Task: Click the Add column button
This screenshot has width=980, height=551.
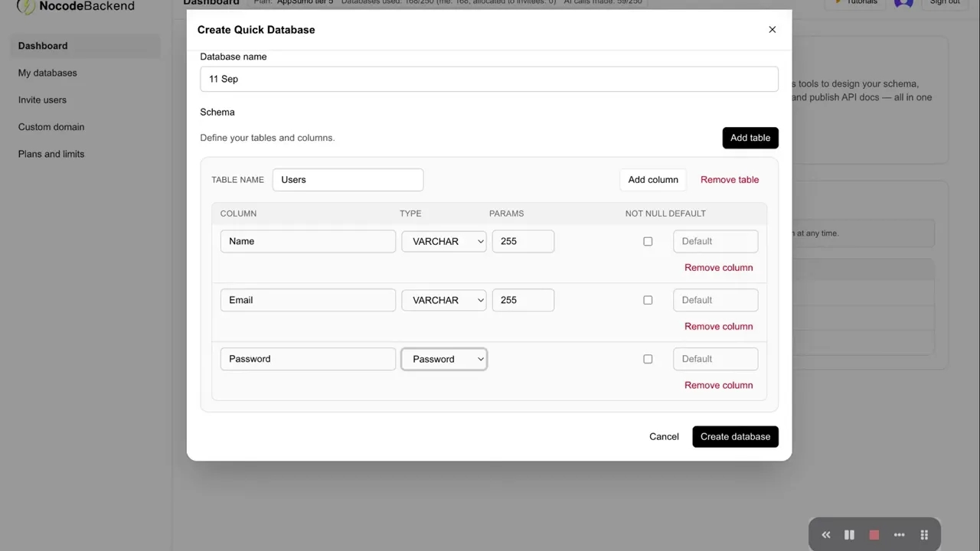Action: click(x=652, y=180)
